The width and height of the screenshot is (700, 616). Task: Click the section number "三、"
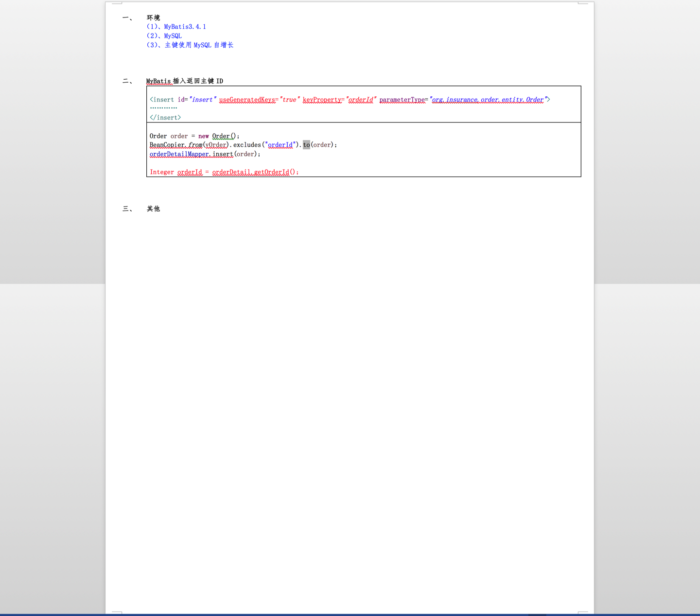[x=127, y=209]
